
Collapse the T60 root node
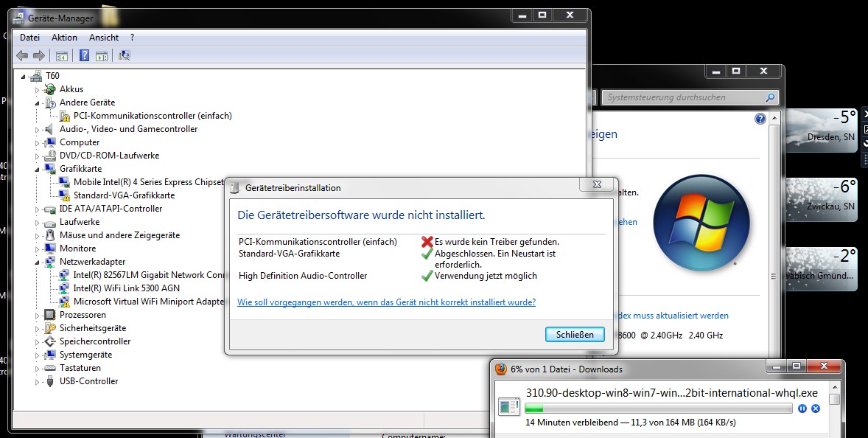pos(24,77)
